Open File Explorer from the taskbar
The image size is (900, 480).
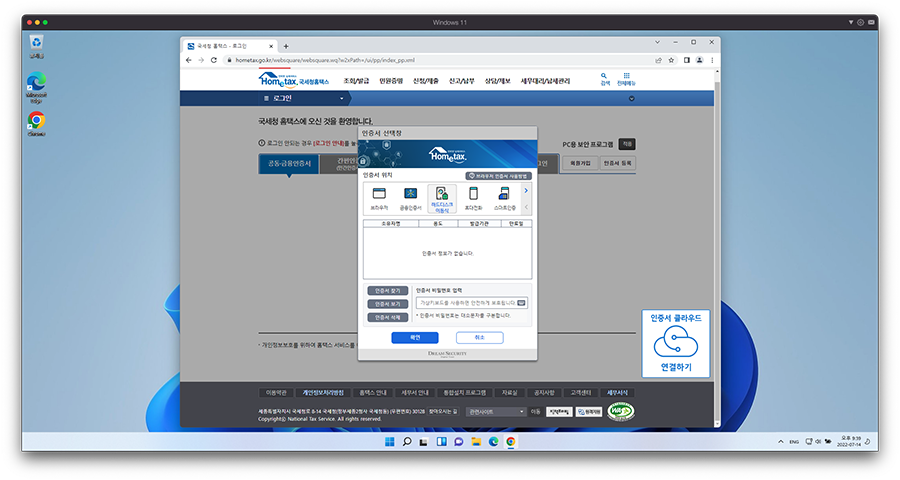[x=476, y=442]
